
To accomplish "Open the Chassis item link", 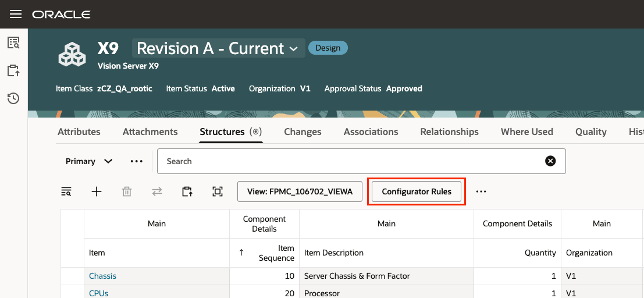I will [x=102, y=276].
